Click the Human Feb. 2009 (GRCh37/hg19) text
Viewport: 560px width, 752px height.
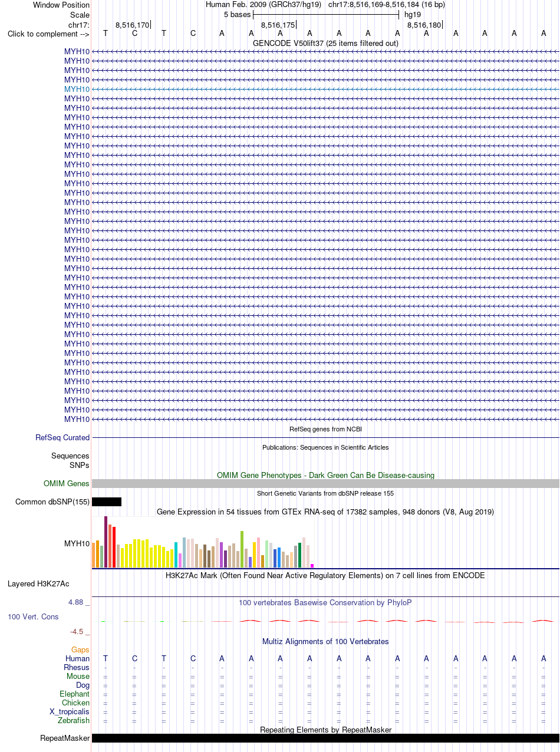tap(263, 5)
